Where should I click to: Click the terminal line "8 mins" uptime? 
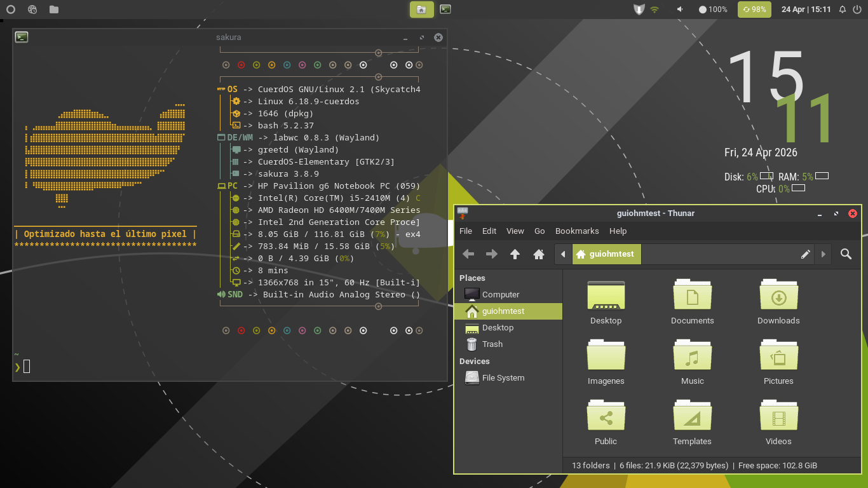click(x=273, y=271)
